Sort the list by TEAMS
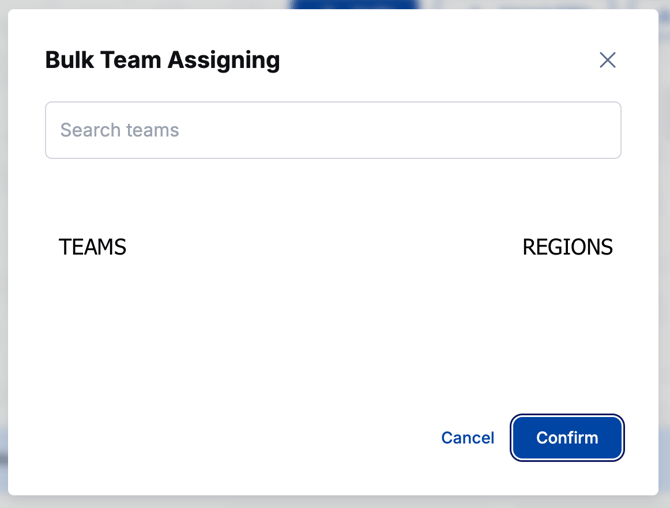 93,247
